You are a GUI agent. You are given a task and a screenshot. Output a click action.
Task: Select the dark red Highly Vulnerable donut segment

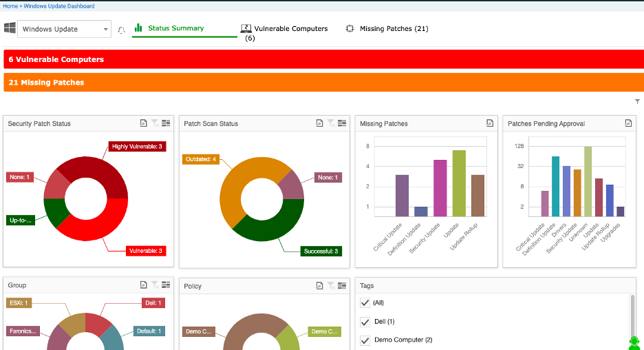coord(98,171)
